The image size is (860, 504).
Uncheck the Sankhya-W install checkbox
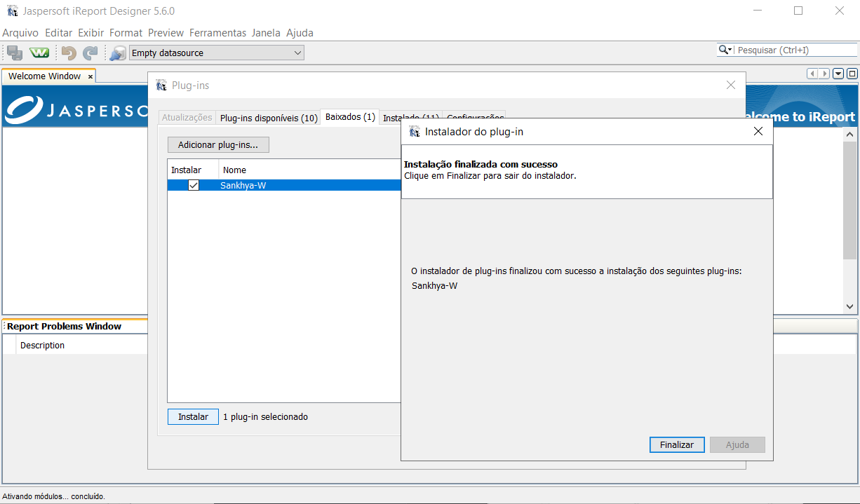(194, 185)
